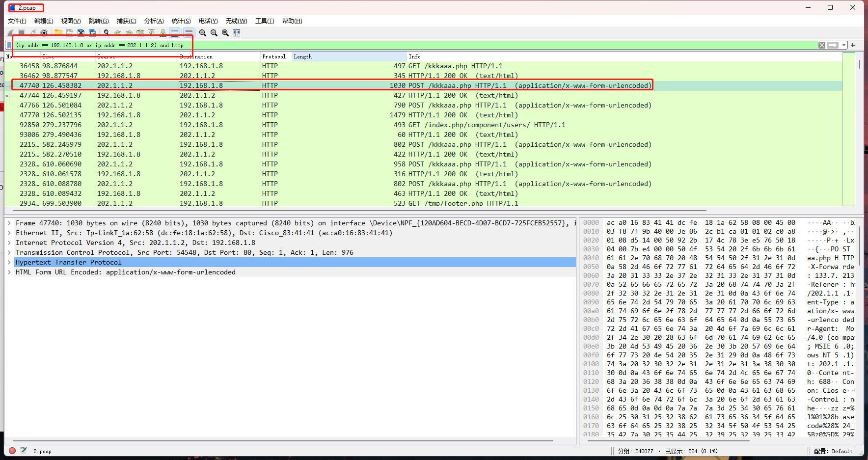Open the 跳转(G) menu
This screenshot has height=460, width=868.
point(99,21)
